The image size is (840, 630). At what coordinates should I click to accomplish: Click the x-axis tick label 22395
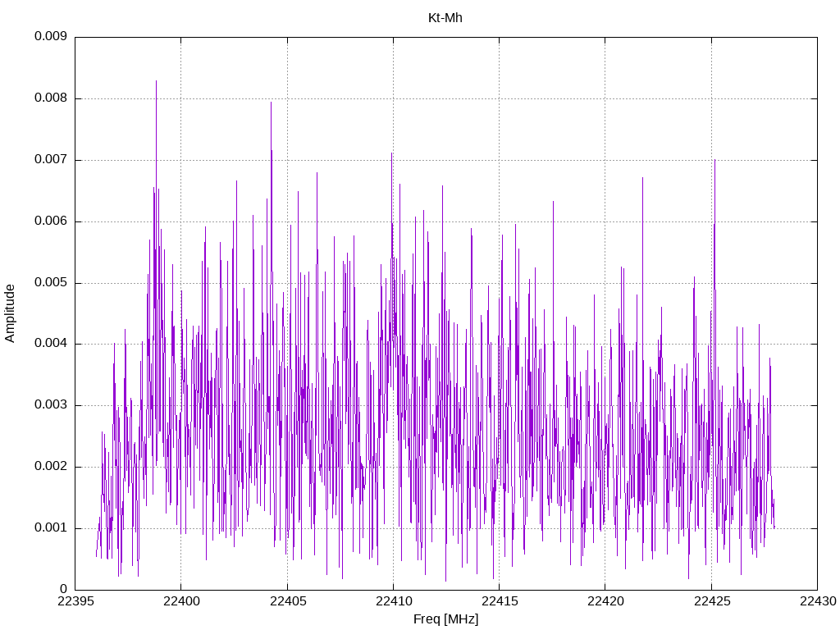coord(75,601)
